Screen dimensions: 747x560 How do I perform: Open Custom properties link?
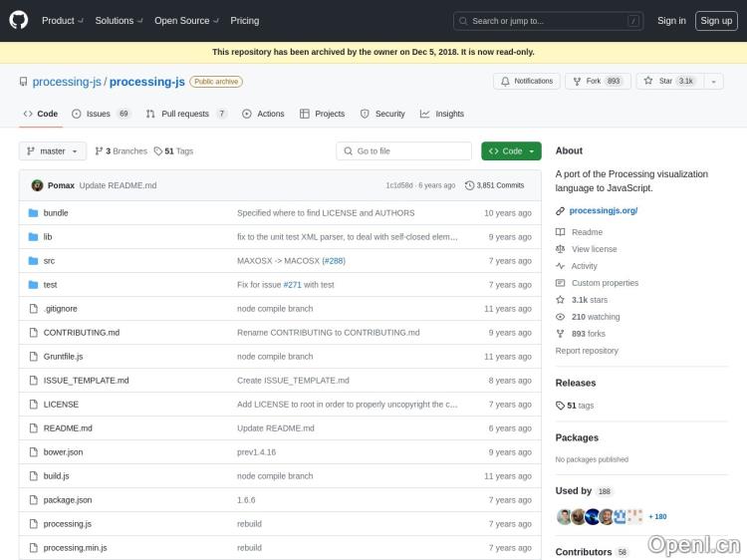(605, 283)
